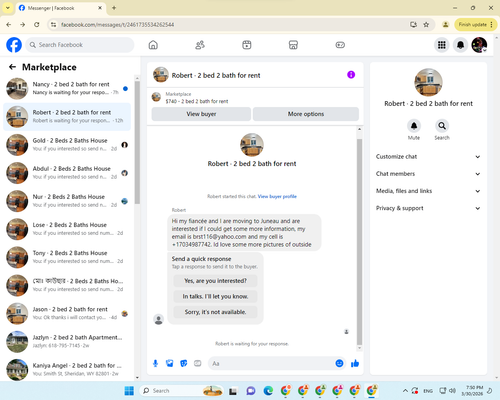The image size is (500, 400).
Task: Select the Robert 2 bed 2 bath conversation
Action: pyautogui.click(x=67, y=117)
